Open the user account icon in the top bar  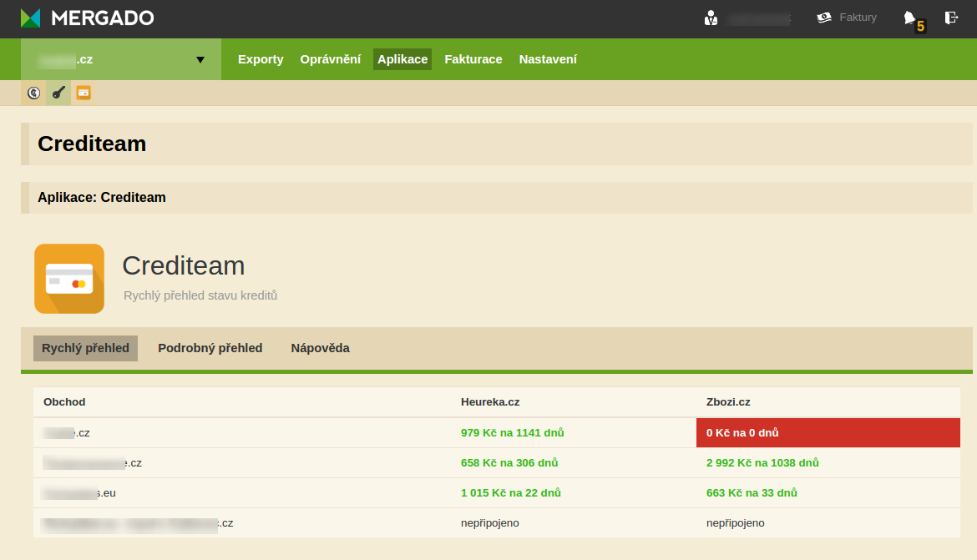[711, 18]
